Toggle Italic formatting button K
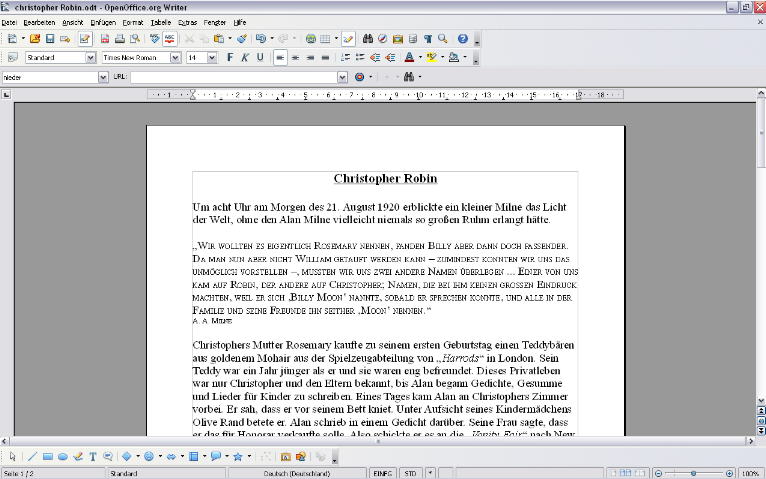This screenshot has height=479, width=766. pos(245,58)
